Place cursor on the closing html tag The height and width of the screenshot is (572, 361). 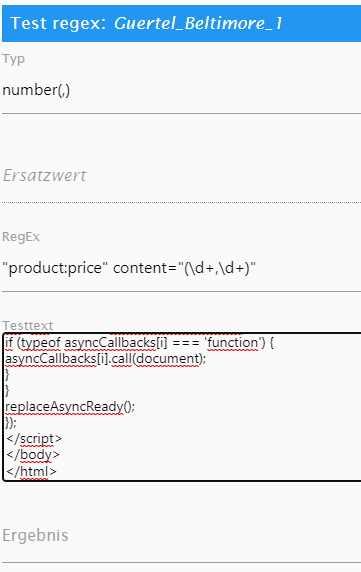pyautogui.click(x=31, y=471)
